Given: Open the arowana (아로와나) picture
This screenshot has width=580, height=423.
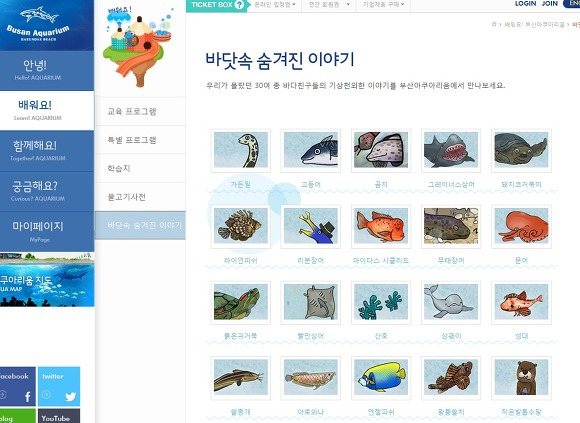Looking at the screenshot, I should pos(310,378).
